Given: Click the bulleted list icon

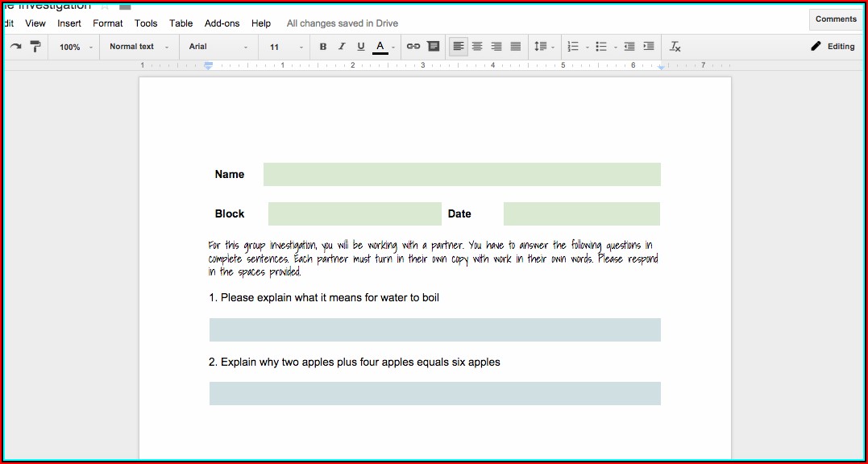Looking at the screenshot, I should [x=601, y=47].
